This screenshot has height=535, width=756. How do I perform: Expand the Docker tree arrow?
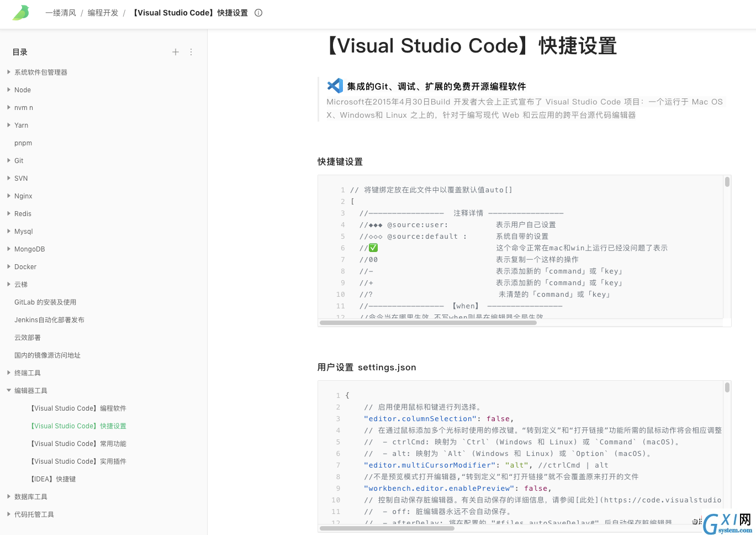tap(9, 266)
